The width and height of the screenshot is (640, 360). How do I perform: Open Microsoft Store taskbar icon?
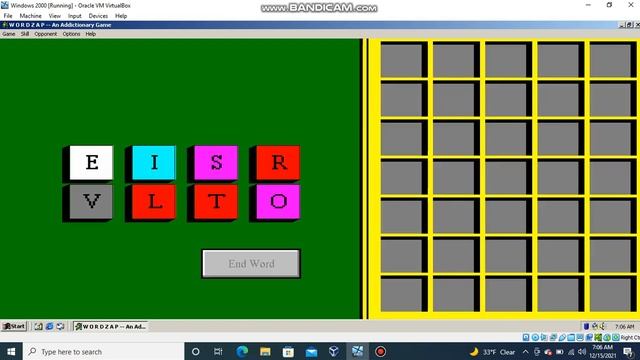[x=288, y=351]
